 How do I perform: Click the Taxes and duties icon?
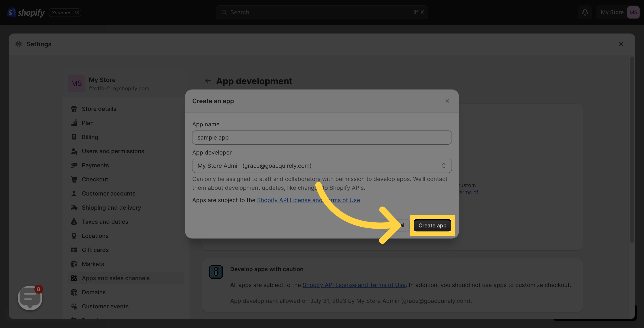click(x=74, y=222)
